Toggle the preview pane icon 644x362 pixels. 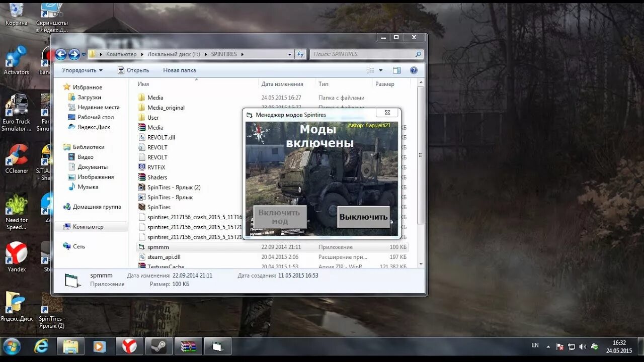click(x=396, y=70)
